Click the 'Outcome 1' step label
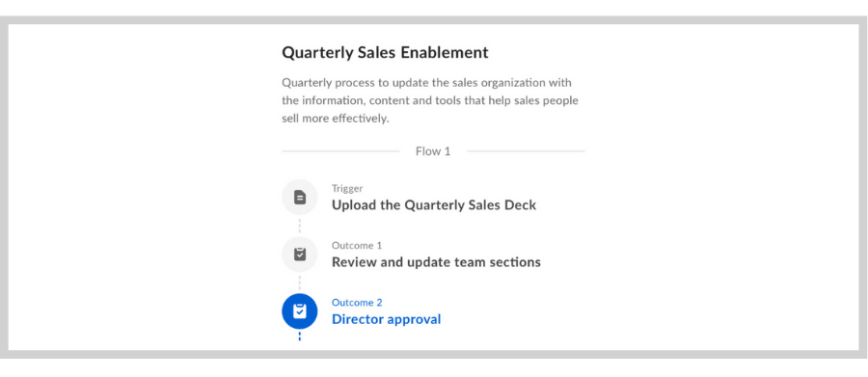The image size is (868, 377). click(x=357, y=245)
